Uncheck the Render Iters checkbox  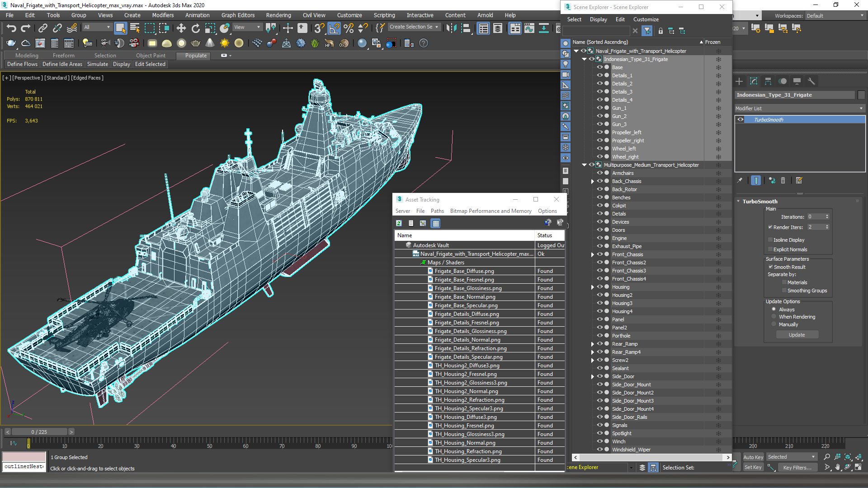click(x=770, y=227)
